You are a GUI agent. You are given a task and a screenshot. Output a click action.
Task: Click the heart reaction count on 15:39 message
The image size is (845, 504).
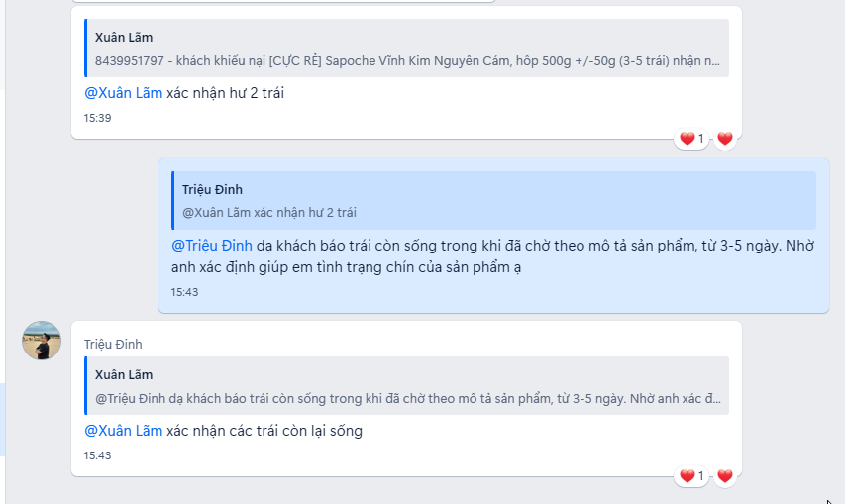(x=691, y=139)
